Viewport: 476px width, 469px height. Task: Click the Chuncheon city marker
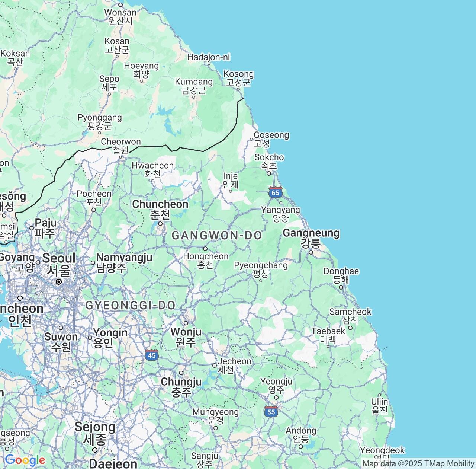tap(160, 224)
